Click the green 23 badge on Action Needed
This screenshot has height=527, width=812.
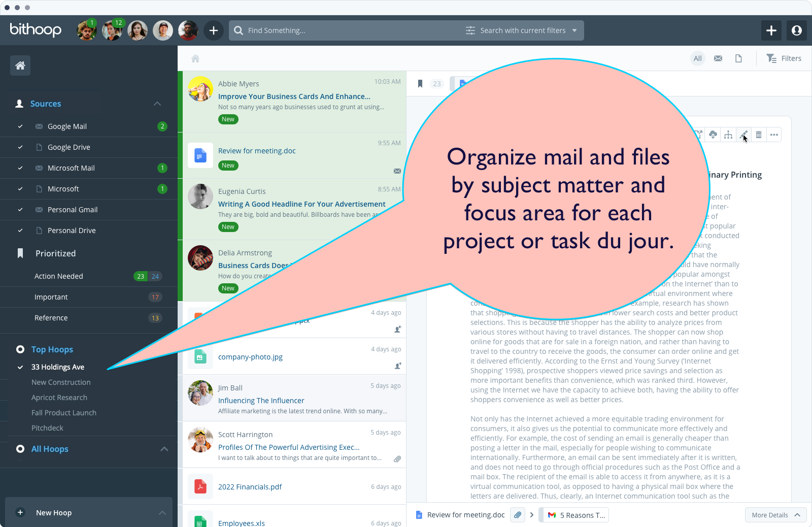141,276
